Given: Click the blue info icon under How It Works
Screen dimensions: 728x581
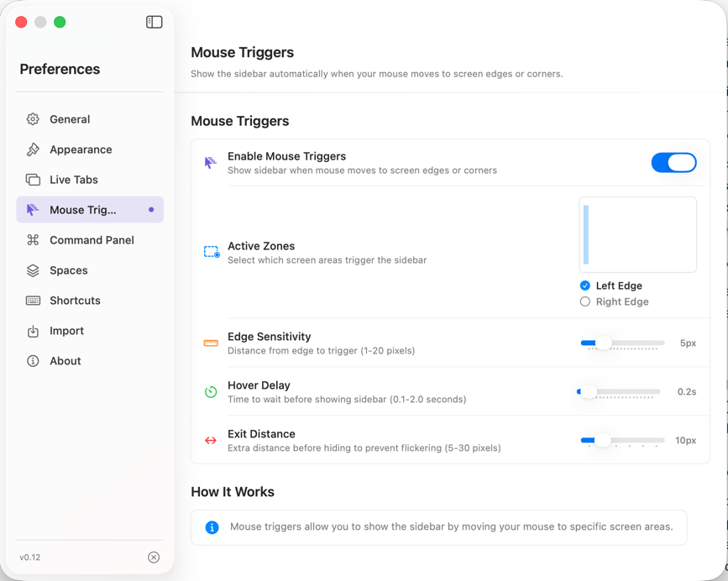Looking at the screenshot, I should [212, 527].
